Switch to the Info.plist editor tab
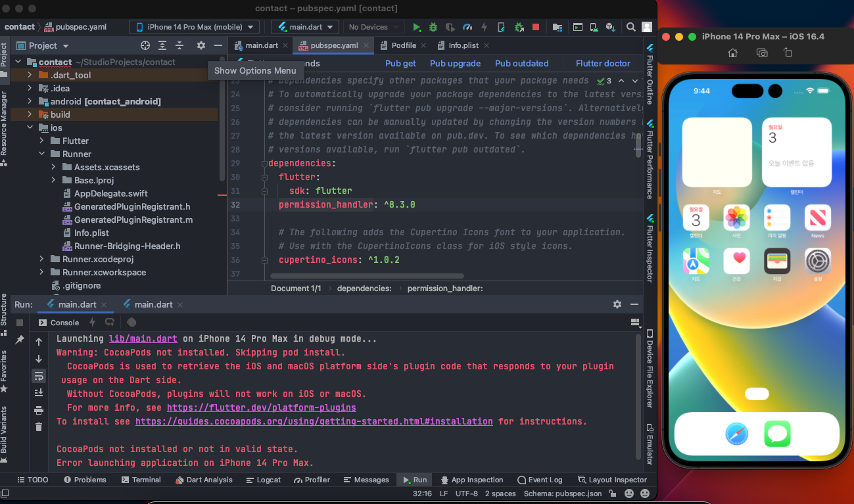The image size is (854, 504). pyautogui.click(x=463, y=45)
